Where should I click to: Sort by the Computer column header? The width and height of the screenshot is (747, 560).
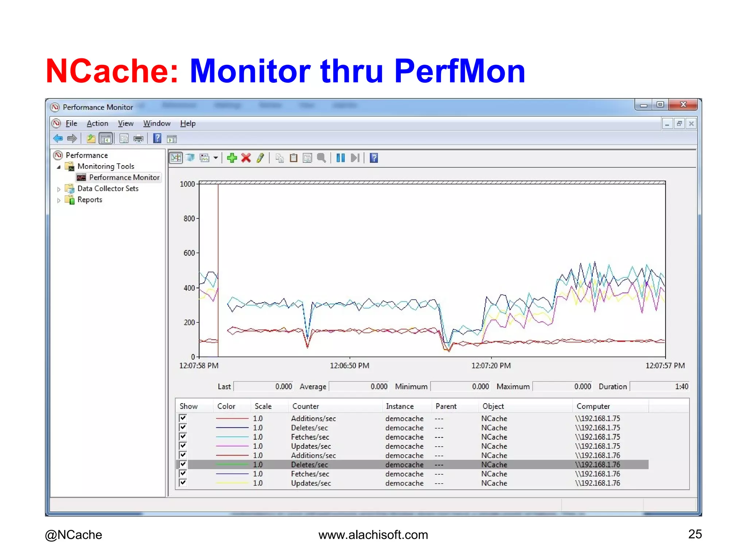(x=611, y=406)
